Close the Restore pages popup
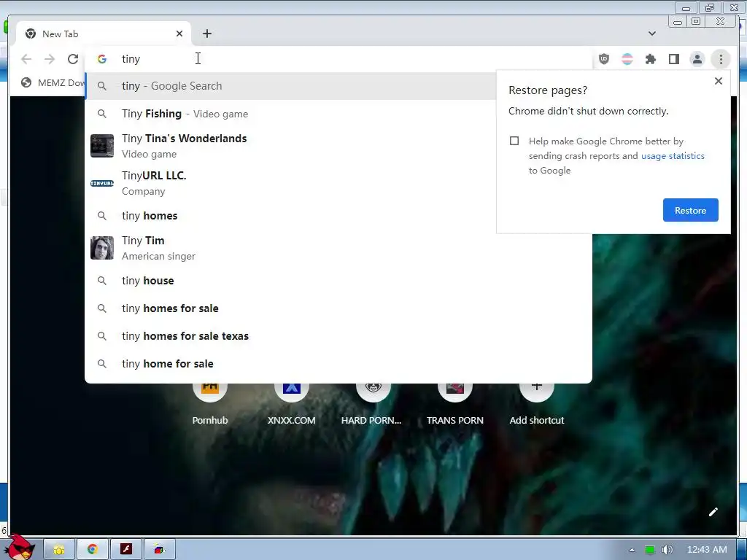Screen dimensions: 747x560 point(719,81)
